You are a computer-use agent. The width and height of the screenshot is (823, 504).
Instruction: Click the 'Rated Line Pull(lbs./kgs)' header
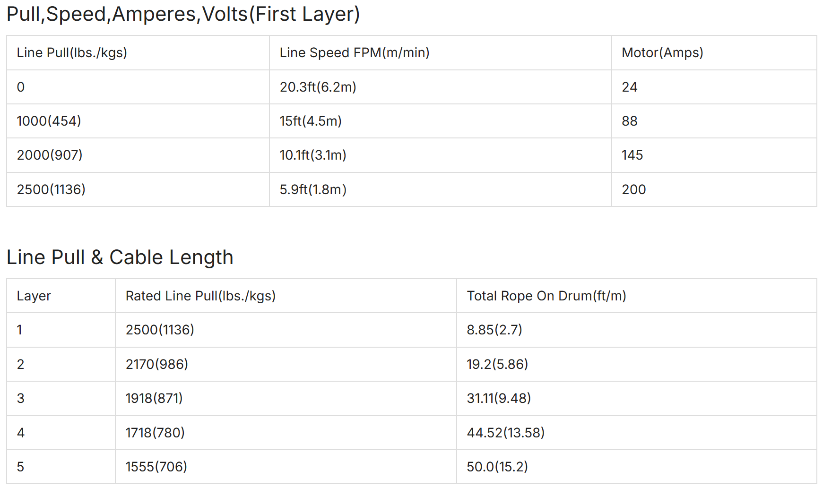pyautogui.click(x=286, y=296)
